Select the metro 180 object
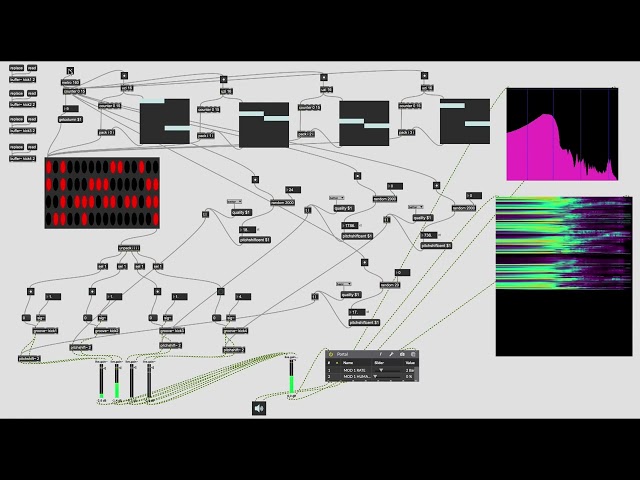This screenshot has height=480, width=640. [71, 82]
